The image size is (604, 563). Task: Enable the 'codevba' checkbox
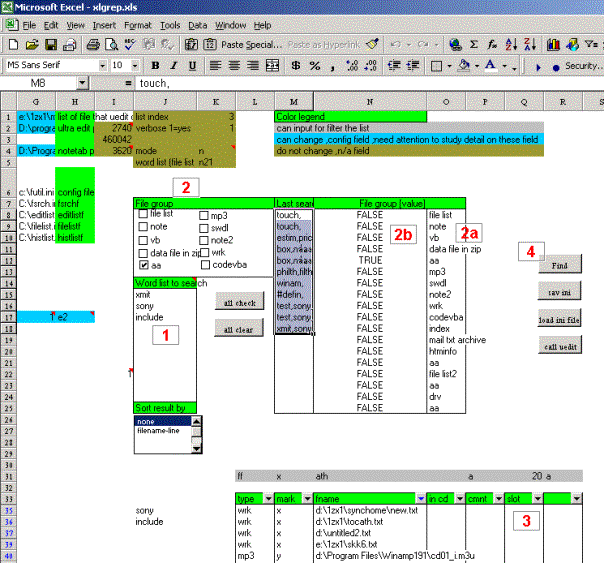click(206, 265)
